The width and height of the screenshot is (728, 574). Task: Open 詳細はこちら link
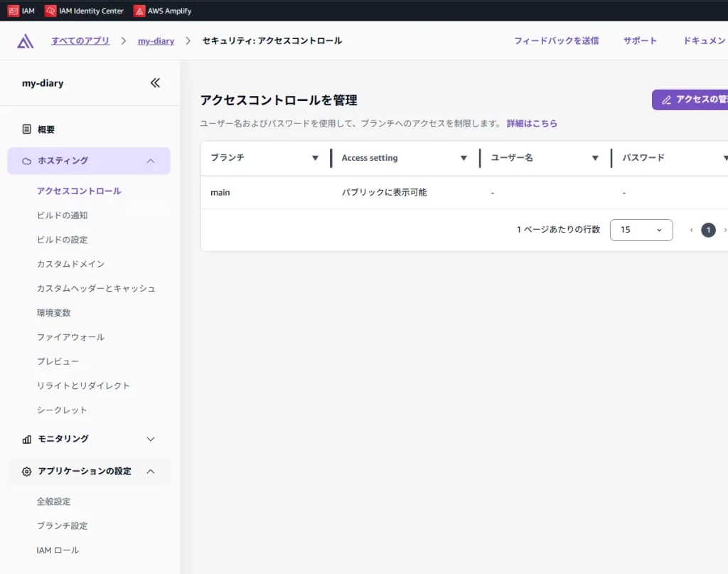tap(532, 123)
